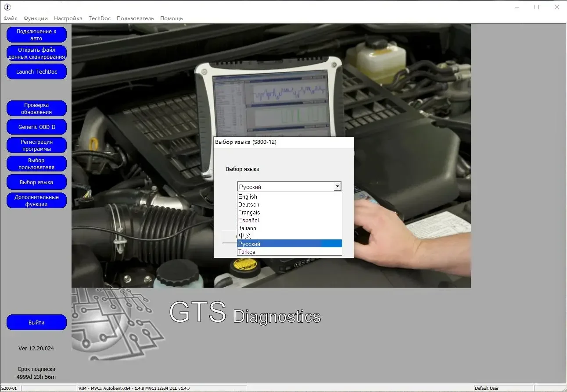Open the Файл menu
This screenshot has width=567, height=392.
[x=11, y=18]
